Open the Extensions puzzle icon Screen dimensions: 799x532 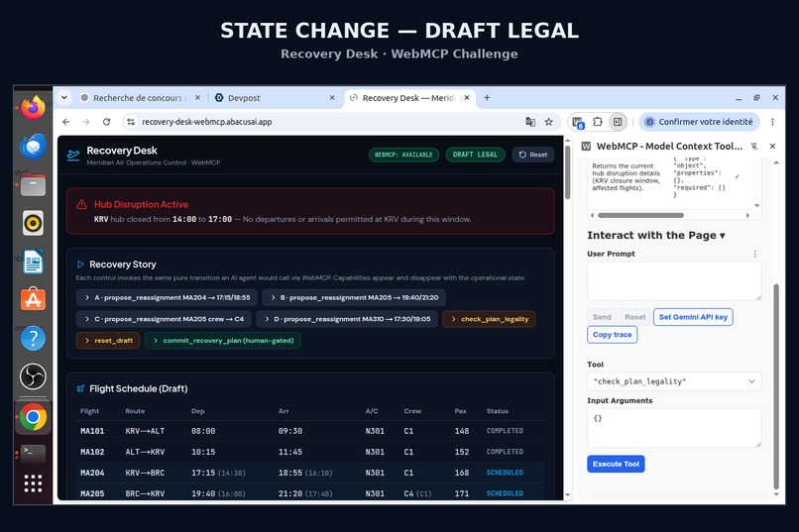(597, 122)
